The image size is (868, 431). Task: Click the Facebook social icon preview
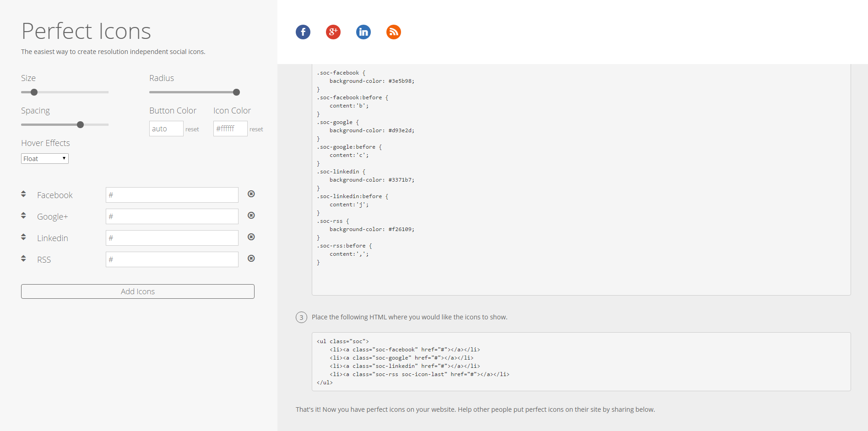303,32
